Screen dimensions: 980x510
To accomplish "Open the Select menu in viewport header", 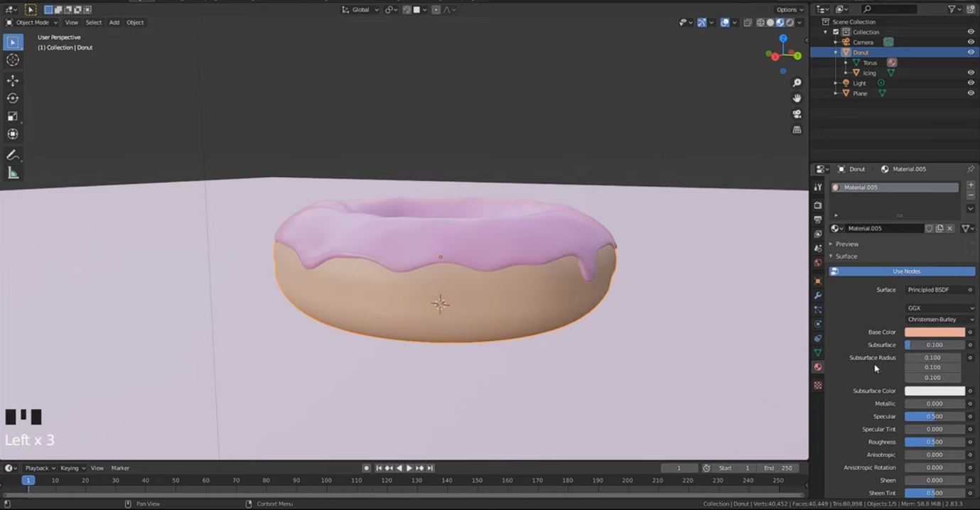I will 93,23.
